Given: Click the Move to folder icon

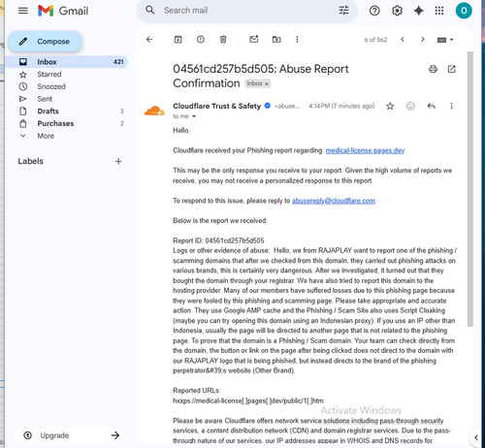Looking at the screenshot, I should (x=276, y=40).
